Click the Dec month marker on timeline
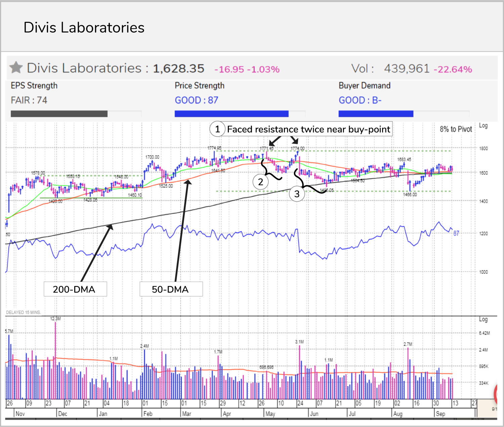 click(63, 414)
